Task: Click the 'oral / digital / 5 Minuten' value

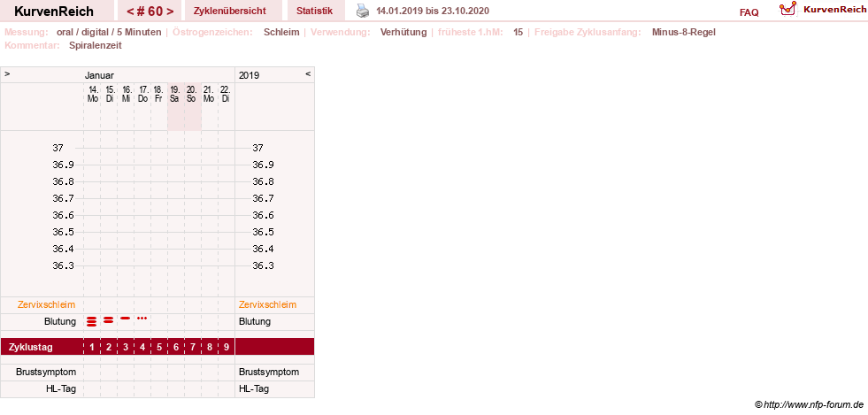Action: coord(109,32)
